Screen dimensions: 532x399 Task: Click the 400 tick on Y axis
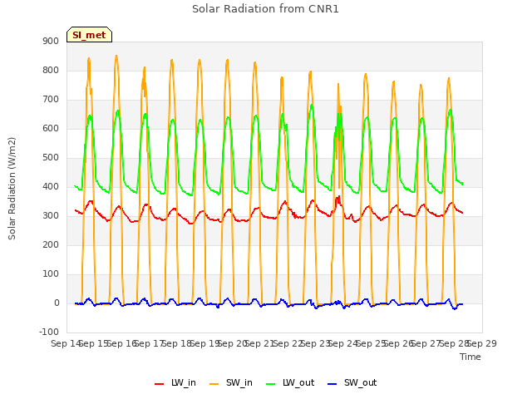pos(51,186)
